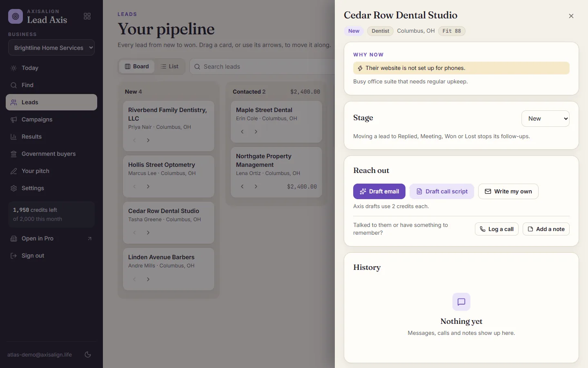Image resolution: width=588 pixels, height=368 pixels.
Task: Click the Your pitch pencil icon
Action: click(x=13, y=171)
